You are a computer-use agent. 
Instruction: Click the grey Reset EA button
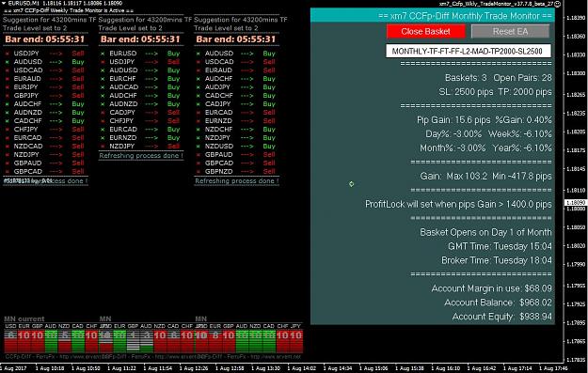(x=510, y=31)
